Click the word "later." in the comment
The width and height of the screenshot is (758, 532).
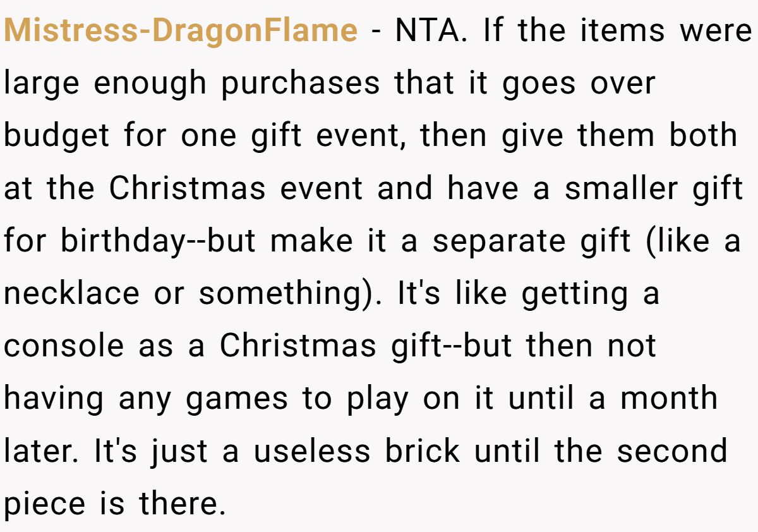coord(43,450)
